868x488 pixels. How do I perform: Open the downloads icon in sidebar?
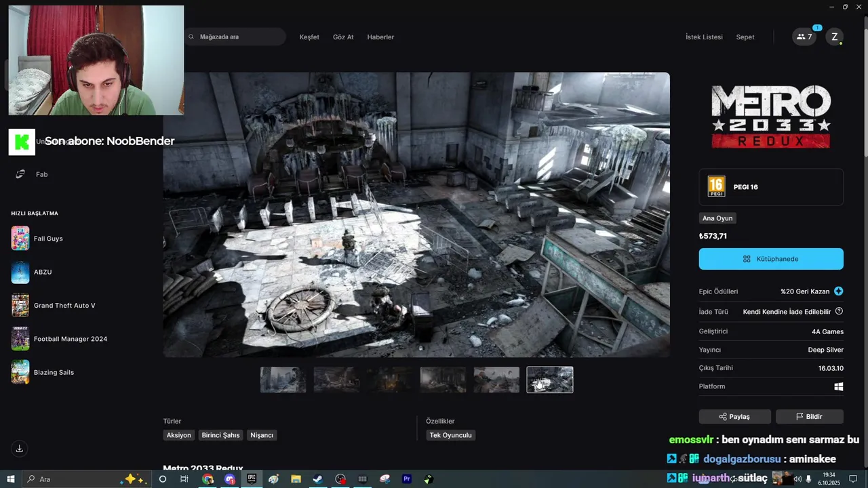19,449
